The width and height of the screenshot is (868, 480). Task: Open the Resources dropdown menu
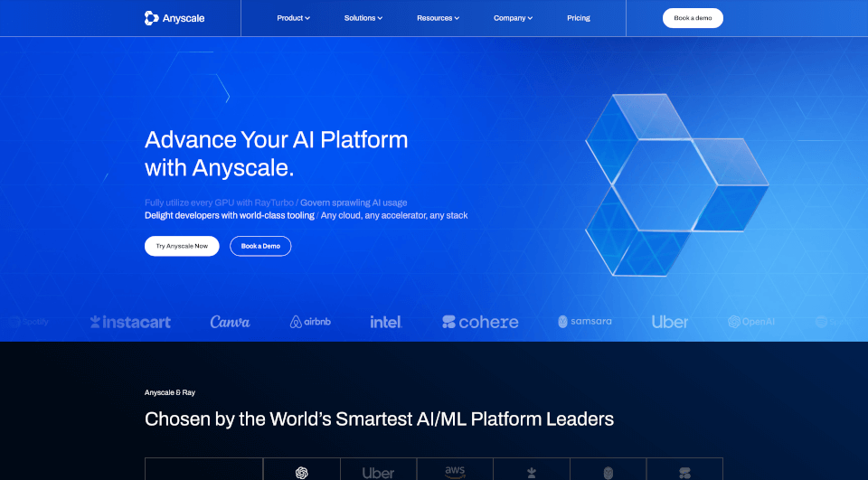pos(438,18)
